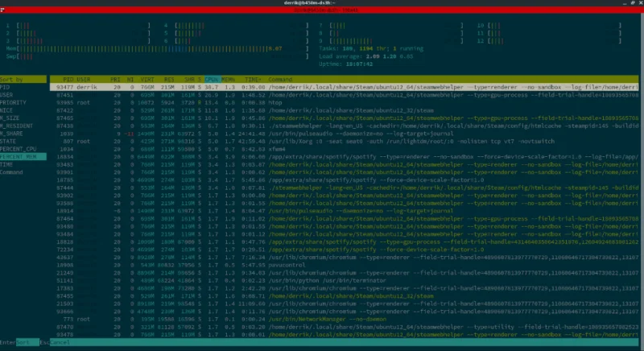Select the pavucontrol process row
This screenshot has width=644, height=351.
pyautogui.click(x=345, y=265)
